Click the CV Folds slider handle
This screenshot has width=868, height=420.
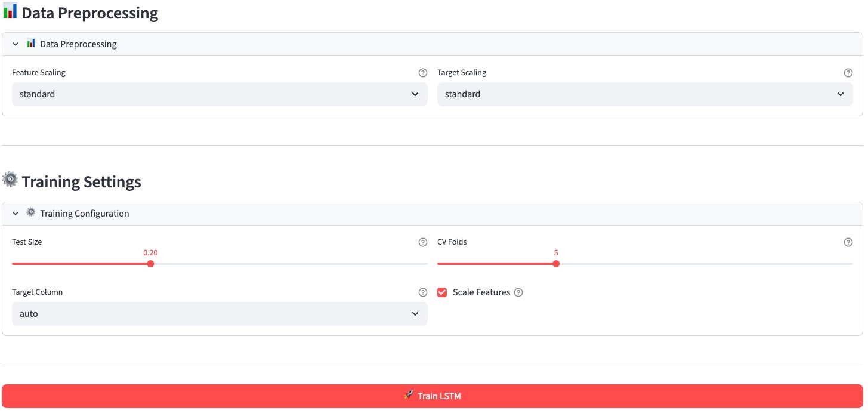point(556,264)
